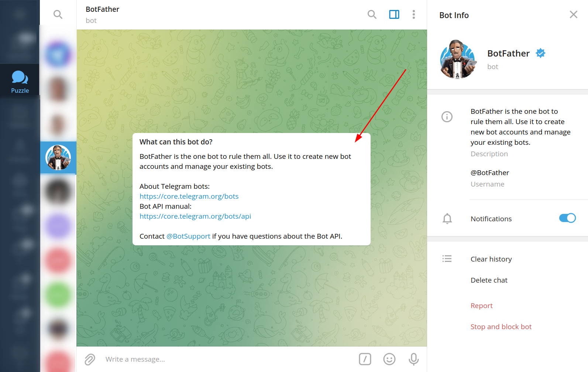Click the BotFather chat header title

point(103,9)
